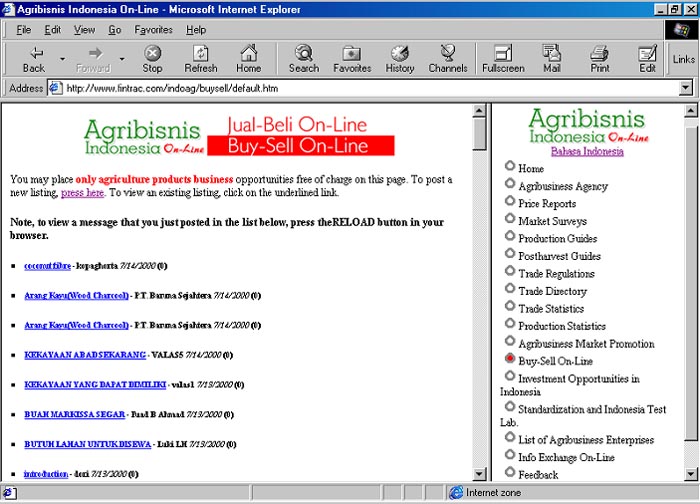The image size is (700, 504).
Task: Select the Trade Directory radio bullet
Action: pyautogui.click(x=510, y=289)
